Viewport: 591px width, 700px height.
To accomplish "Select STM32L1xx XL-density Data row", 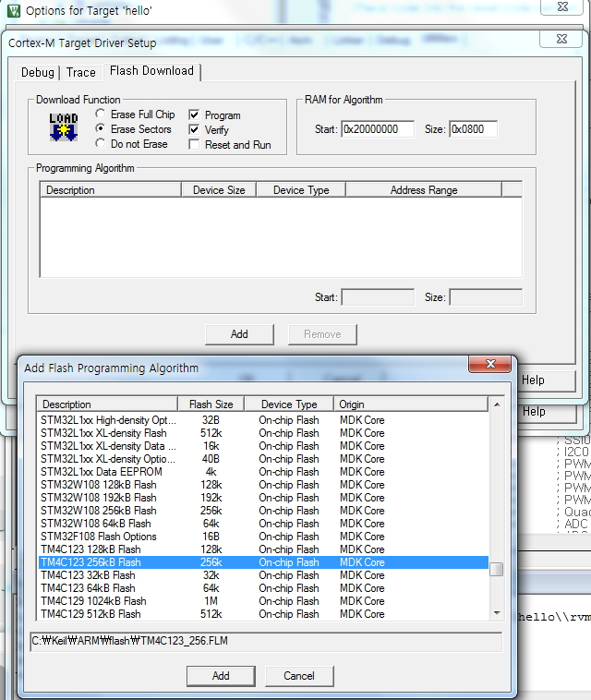I will [263, 446].
